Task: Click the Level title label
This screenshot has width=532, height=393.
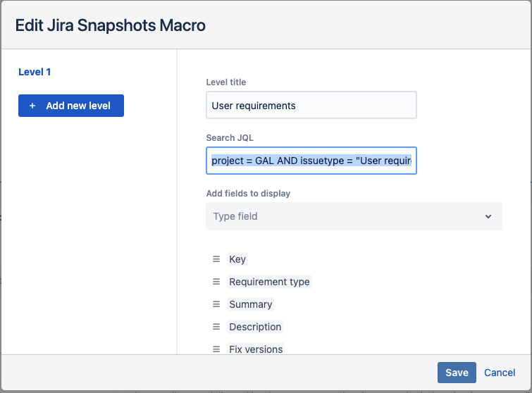Action: (226, 82)
